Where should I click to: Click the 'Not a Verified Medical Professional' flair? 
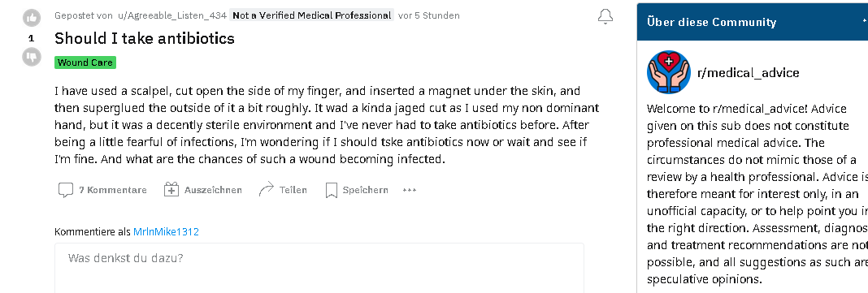pos(311,15)
